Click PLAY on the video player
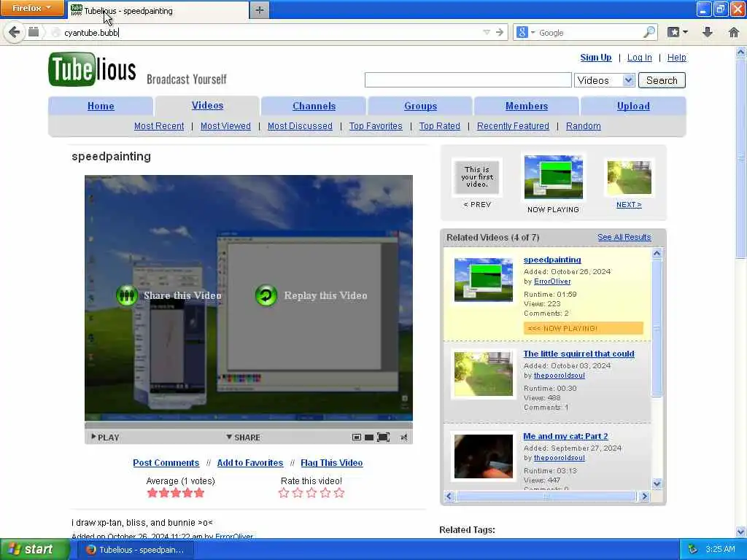Viewport: 747px width, 560px height. pos(105,437)
